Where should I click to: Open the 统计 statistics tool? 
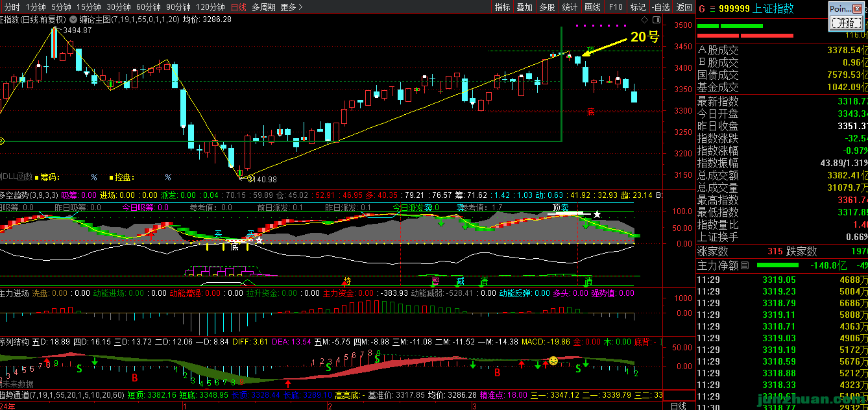[x=570, y=7]
